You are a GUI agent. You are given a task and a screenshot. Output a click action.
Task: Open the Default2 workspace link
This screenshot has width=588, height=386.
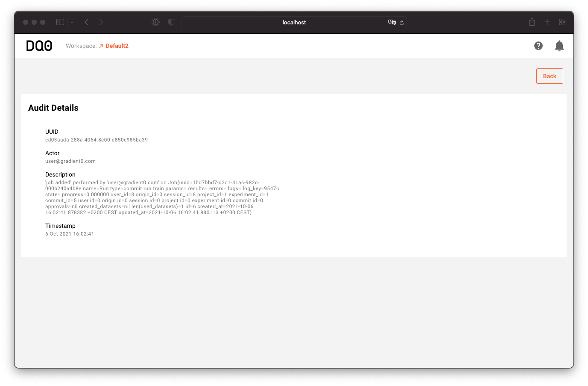(117, 46)
